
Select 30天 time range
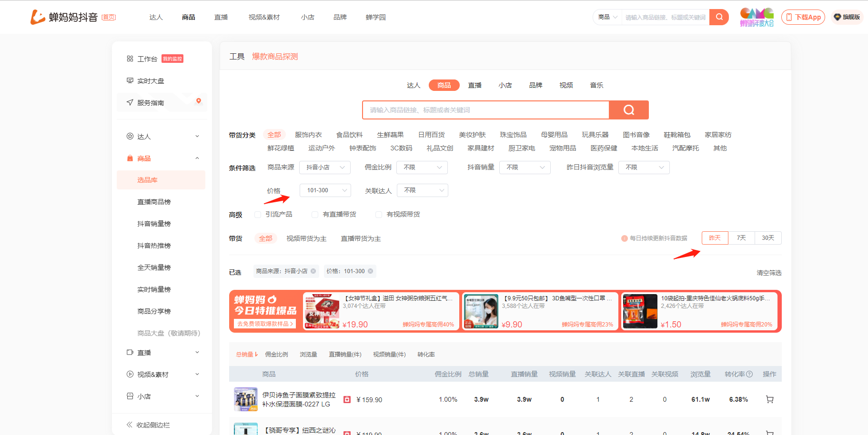pyautogui.click(x=768, y=238)
